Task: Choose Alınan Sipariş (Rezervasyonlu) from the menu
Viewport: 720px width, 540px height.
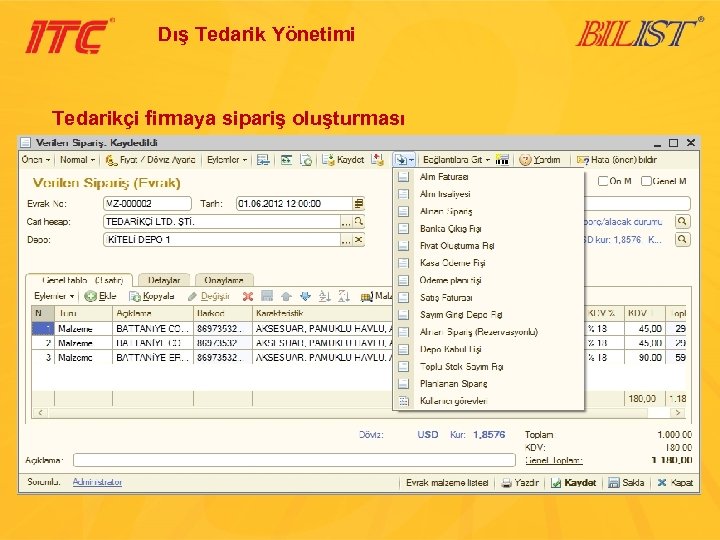Action: pos(489,332)
